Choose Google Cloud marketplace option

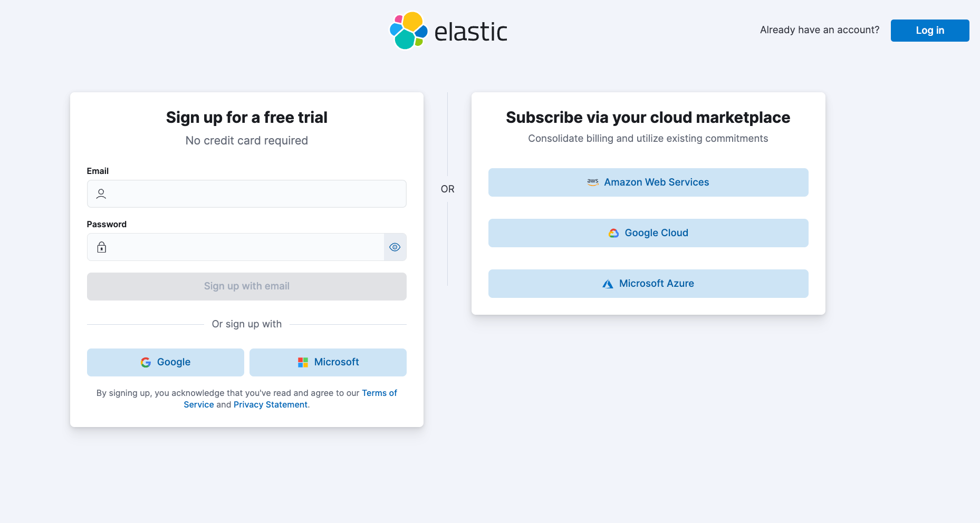(x=648, y=233)
